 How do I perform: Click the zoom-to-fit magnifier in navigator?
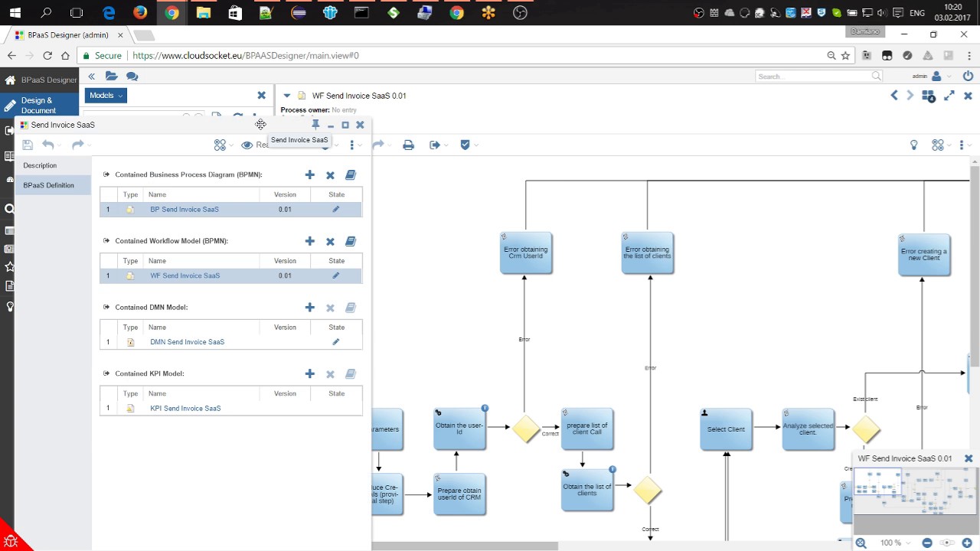click(x=861, y=543)
